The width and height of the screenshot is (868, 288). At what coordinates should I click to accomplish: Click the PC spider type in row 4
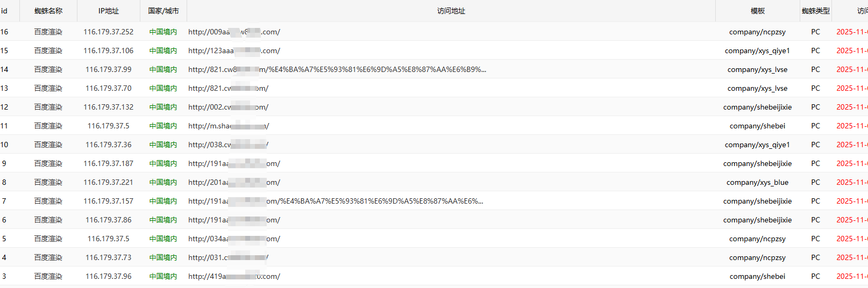pyautogui.click(x=815, y=257)
